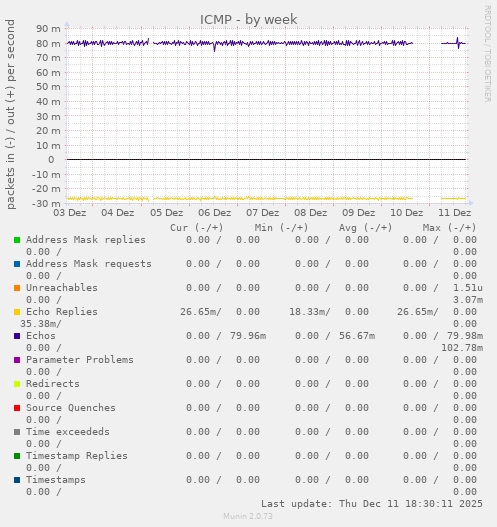Click the yellow Echo Replies legend swatch
This screenshot has height=527, width=497.
(17, 312)
